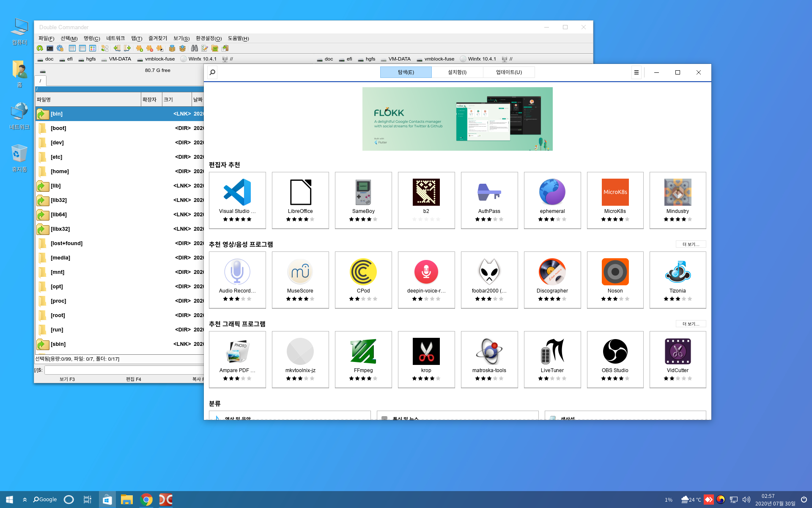Open the CPod app card

pyautogui.click(x=363, y=280)
